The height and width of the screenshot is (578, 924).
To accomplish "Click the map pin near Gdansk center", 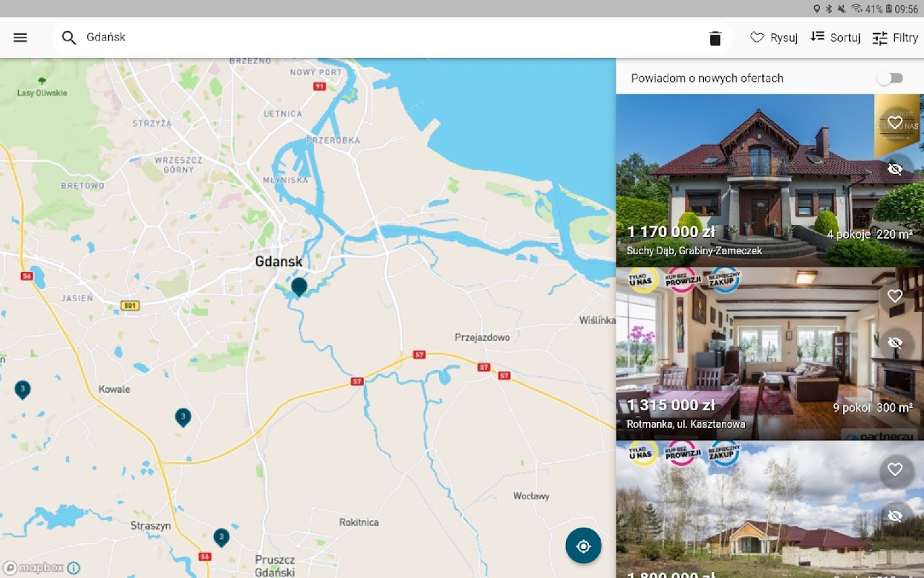I will point(299,287).
